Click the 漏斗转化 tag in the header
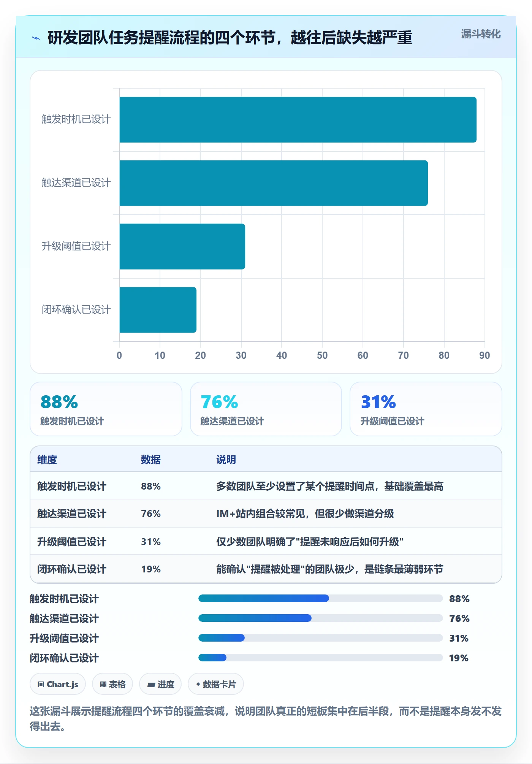This screenshot has width=532, height=764. [x=481, y=34]
